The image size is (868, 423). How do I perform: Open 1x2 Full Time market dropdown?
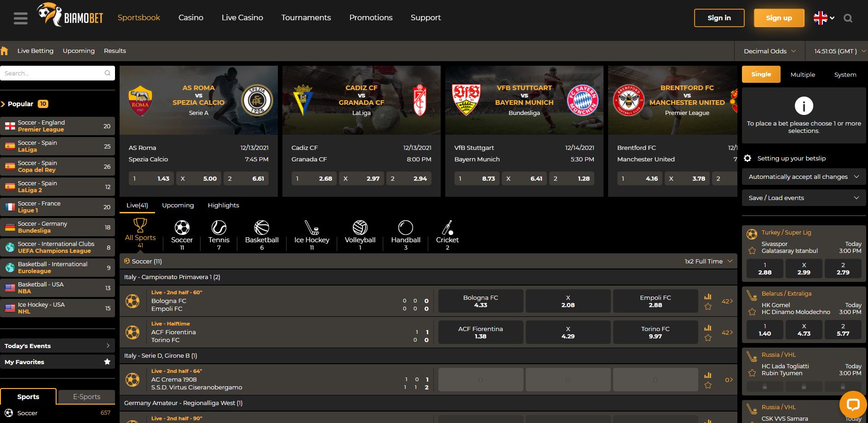click(x=708, y=261)
